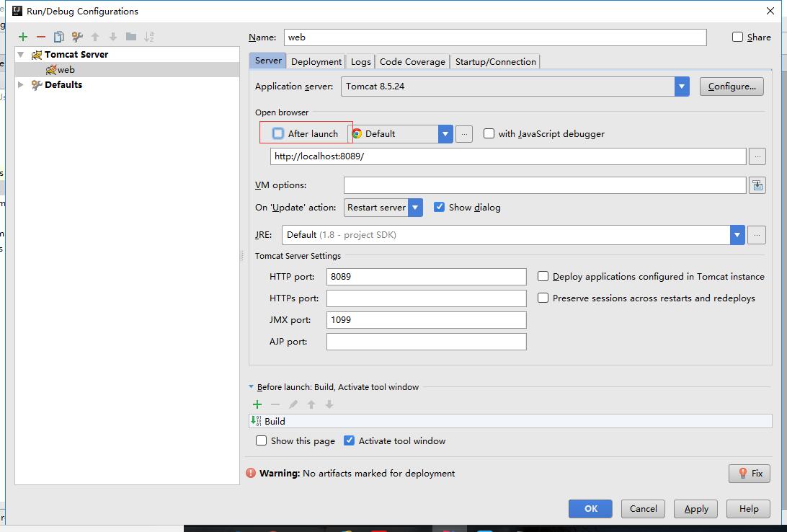Collapse the Before launch section

point(251,387)
